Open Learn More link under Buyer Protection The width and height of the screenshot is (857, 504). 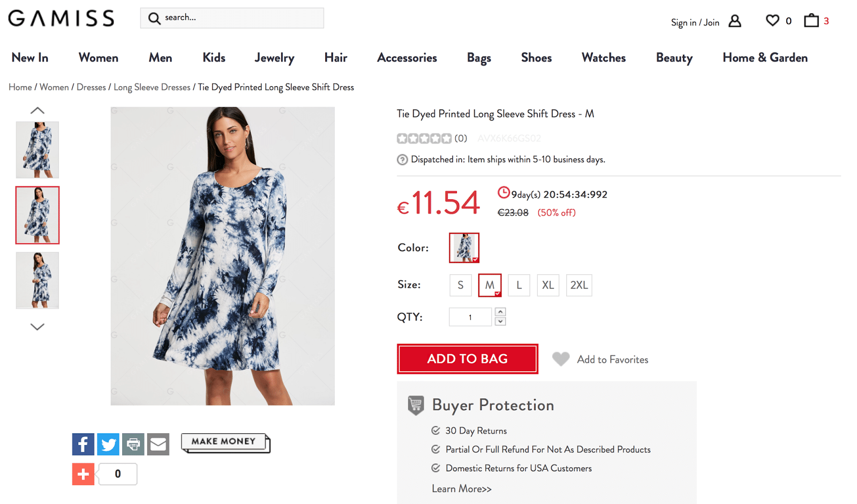click(462, 489)
